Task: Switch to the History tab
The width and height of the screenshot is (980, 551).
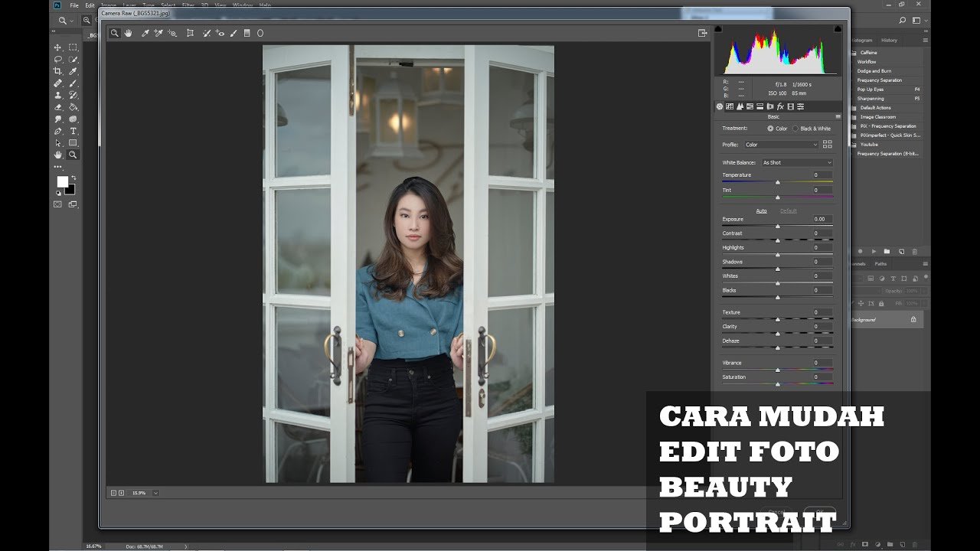Action: (x=889, y=40)
